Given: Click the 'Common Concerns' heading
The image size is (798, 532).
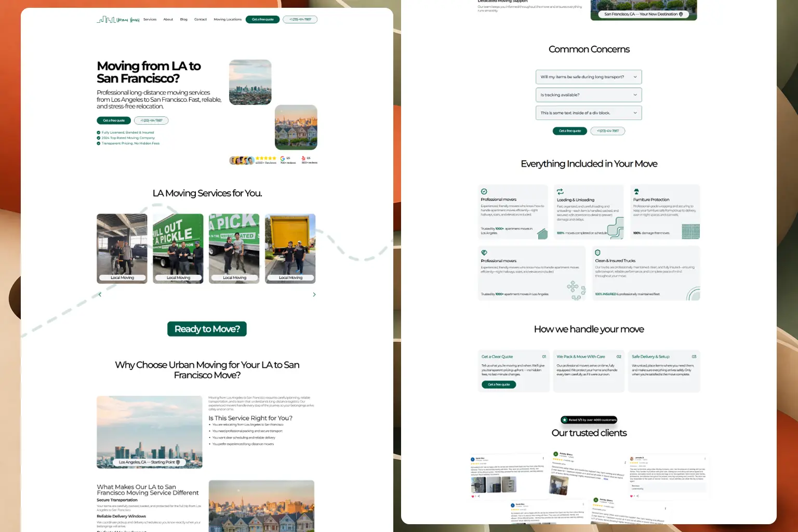Looking at the screenshot, I should pyautogui.click(x=589, y=49).
